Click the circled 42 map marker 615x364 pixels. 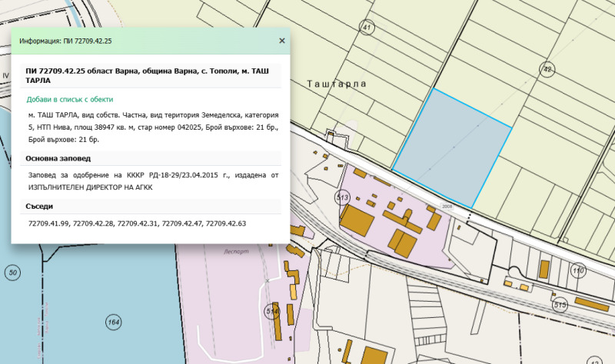[547, 69]
